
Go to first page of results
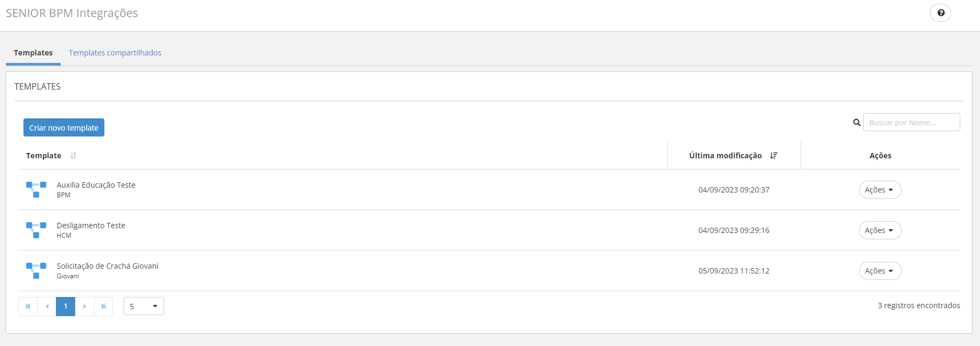pos(28,307)
